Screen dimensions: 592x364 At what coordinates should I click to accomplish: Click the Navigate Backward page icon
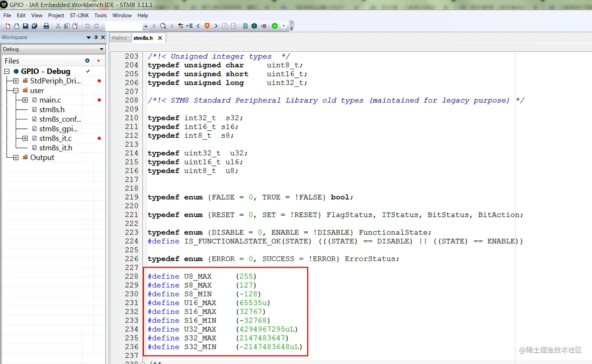[x=225, y=26]
